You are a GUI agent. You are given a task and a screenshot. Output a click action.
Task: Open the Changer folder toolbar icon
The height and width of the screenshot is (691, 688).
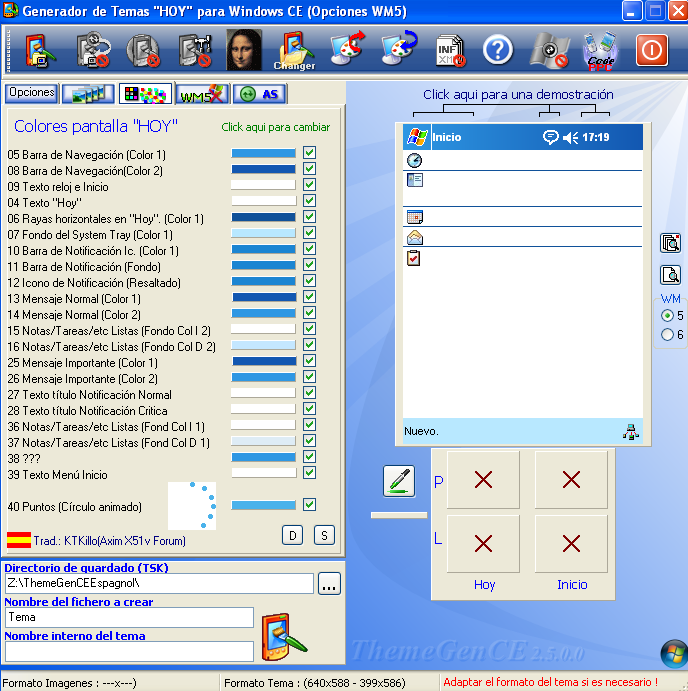pos(295,50)
